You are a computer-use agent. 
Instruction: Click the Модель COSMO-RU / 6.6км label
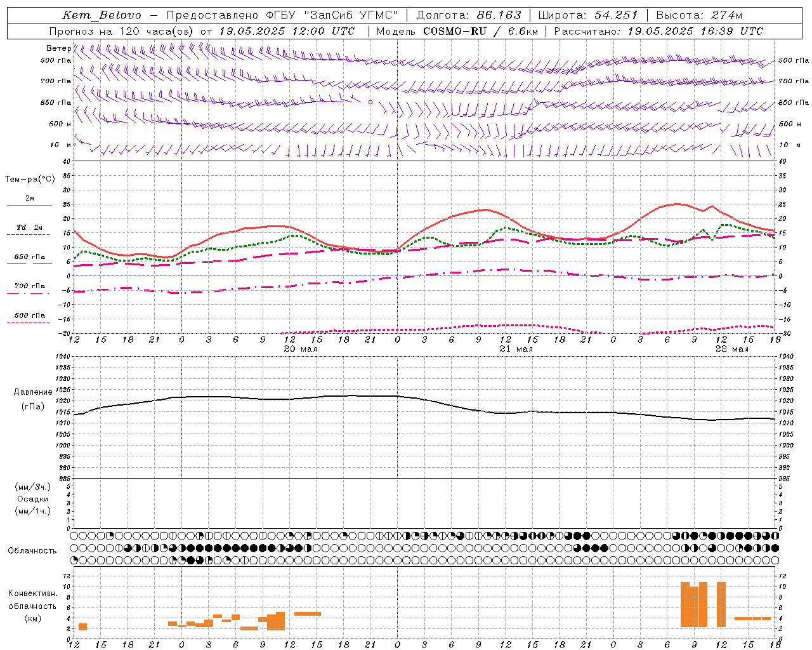click(457, 31)
